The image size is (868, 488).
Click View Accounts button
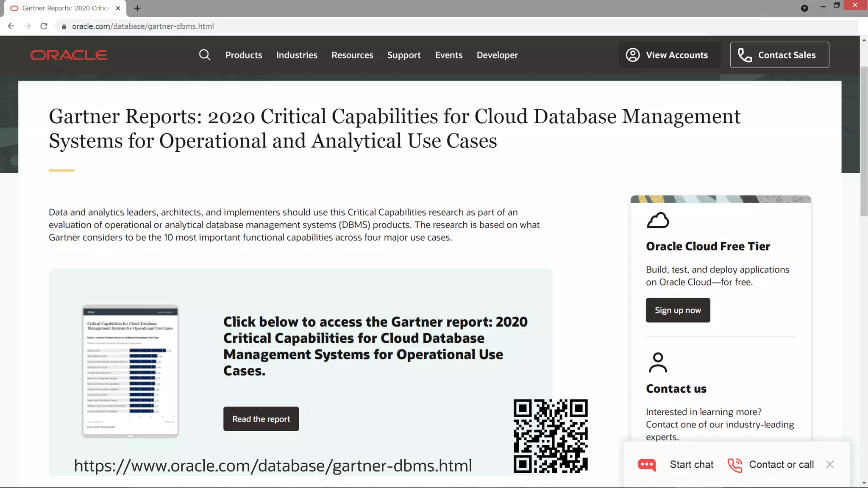click(x=670, y=55)
